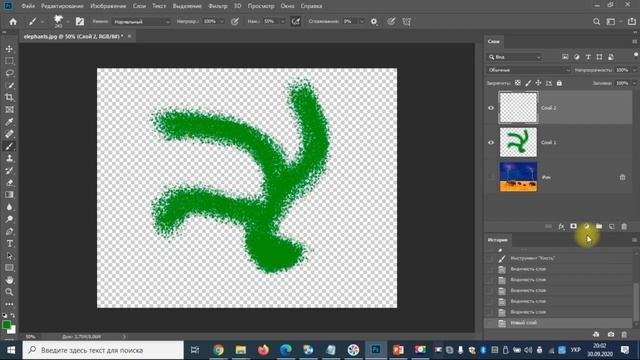
Task: Click the background white color swatch
Action: pyautogui.click(x=13, y=330)
